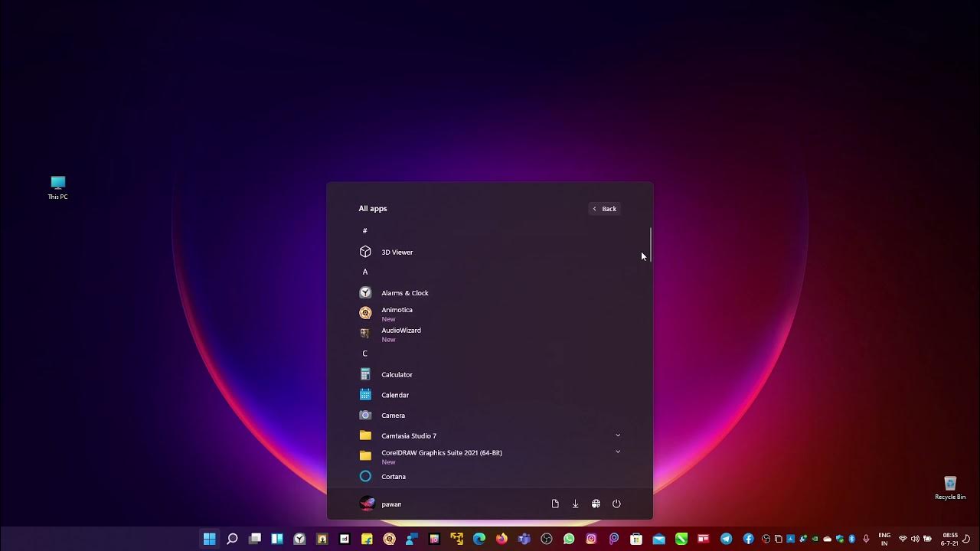
Task: Click the C letter group header
Action: pos(365,354)
